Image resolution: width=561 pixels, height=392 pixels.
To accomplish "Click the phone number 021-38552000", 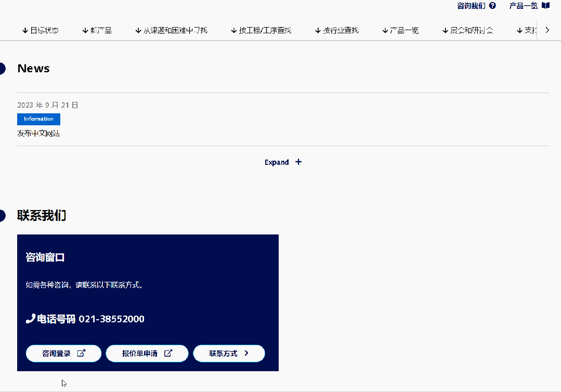I will [111, 319].
